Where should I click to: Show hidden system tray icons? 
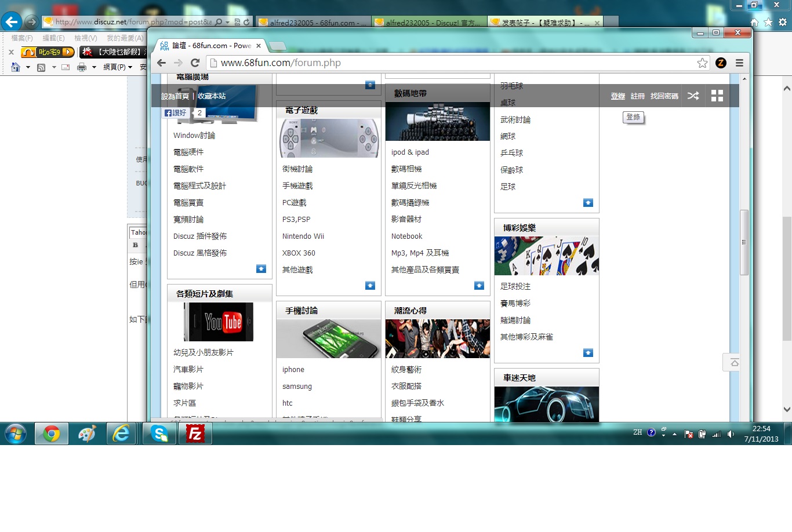[x=674, y=434]
